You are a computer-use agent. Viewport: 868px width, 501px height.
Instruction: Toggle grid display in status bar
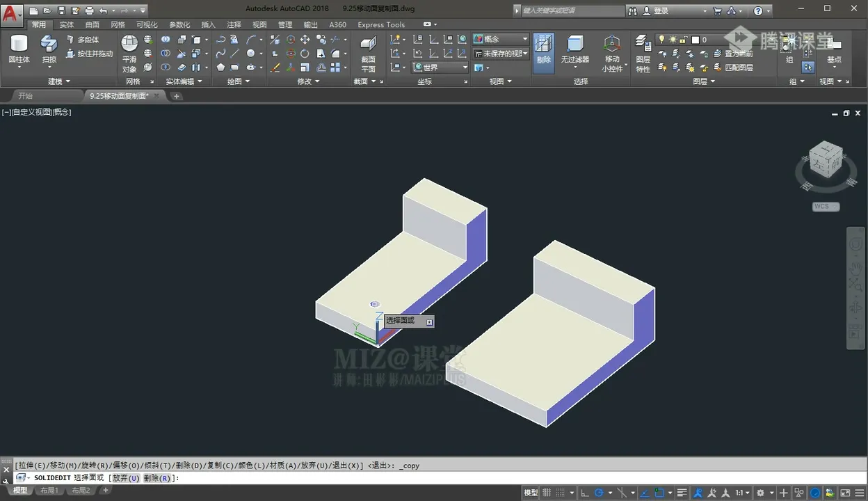tap(547, 493)
